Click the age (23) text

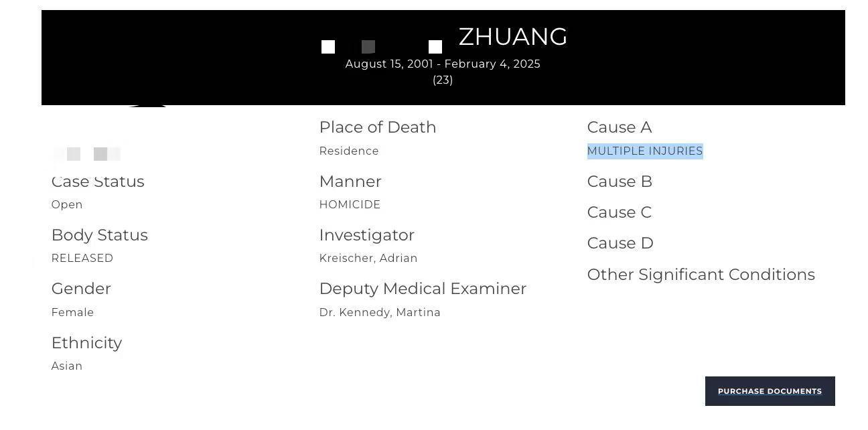(443, 80)
